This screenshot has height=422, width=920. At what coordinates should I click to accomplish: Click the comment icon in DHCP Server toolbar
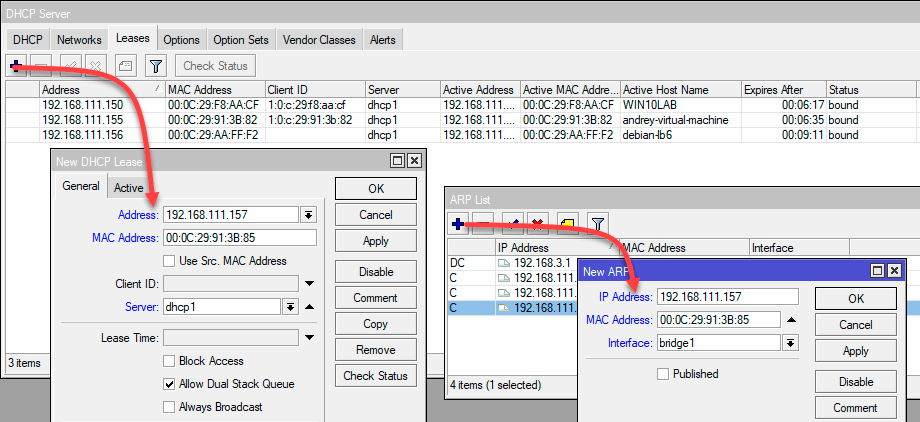point(125,66)
